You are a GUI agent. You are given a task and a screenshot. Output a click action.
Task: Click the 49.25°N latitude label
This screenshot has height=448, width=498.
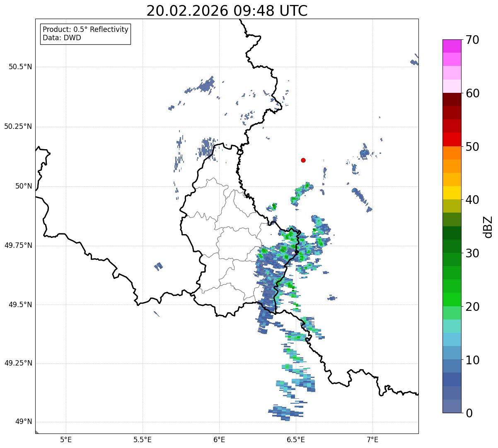click(18, 363)
